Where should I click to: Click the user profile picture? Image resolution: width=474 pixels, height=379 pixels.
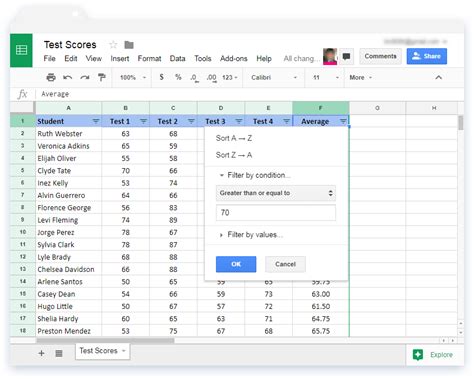pos(330,56)
